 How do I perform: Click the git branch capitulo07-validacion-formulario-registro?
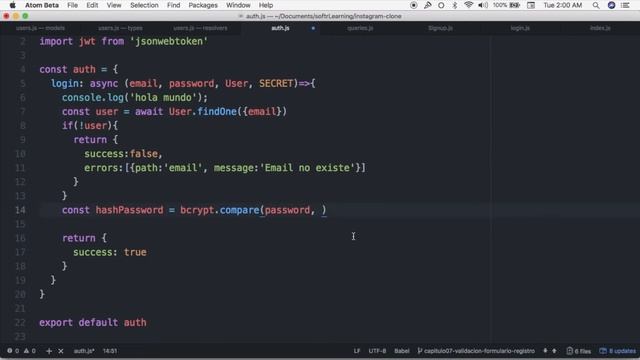pyautogui.click(x=476, y=351)
